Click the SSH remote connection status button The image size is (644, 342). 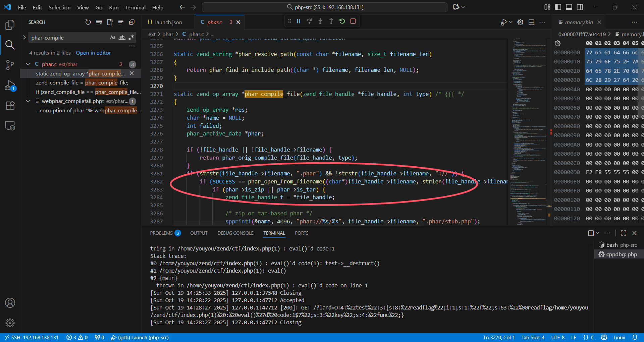point(32,337)
